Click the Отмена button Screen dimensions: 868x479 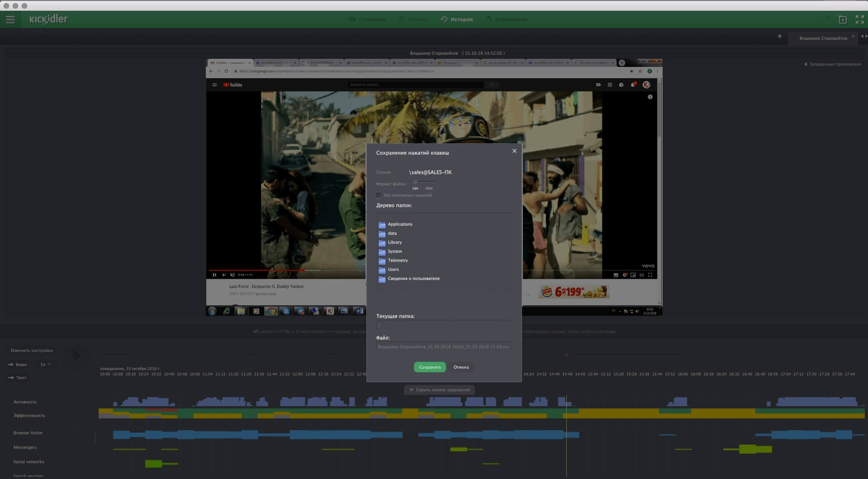coord(461,367)
